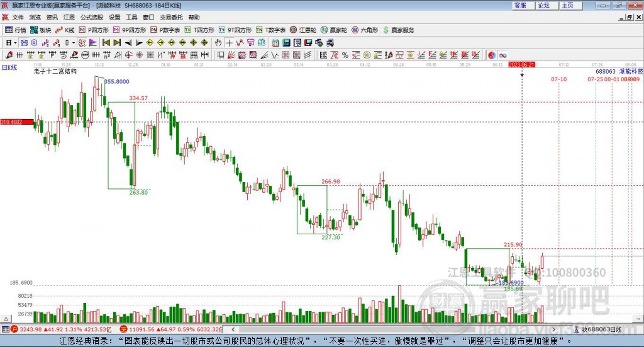Click the up triangle beside volume panel
The image size is (644, 347).
click(x=6, y=319)
